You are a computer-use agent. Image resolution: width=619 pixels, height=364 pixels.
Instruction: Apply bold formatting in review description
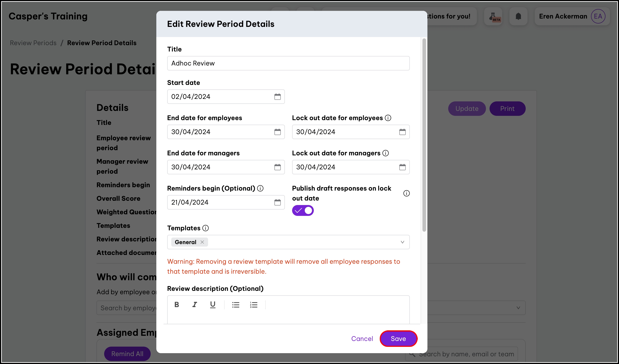(177, 305)
